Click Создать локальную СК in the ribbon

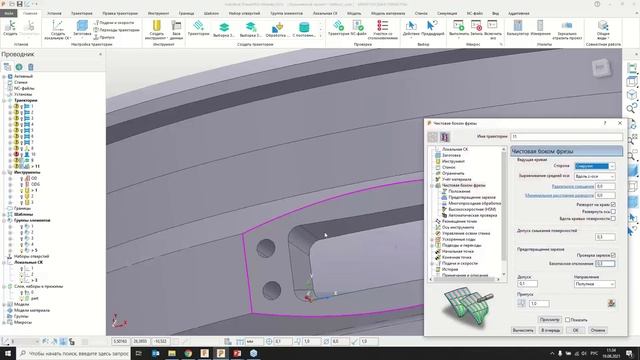click(x=58, y=29)
